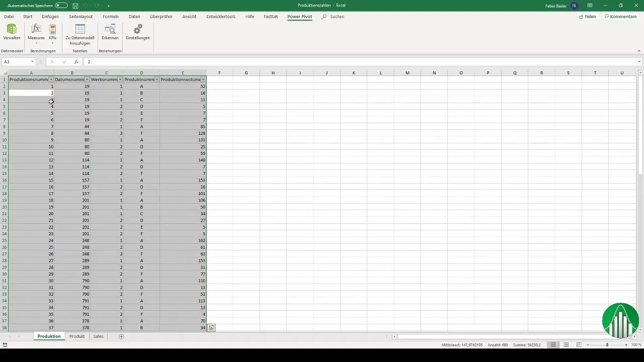Adjust the zoom slider handle

(607, 345)
